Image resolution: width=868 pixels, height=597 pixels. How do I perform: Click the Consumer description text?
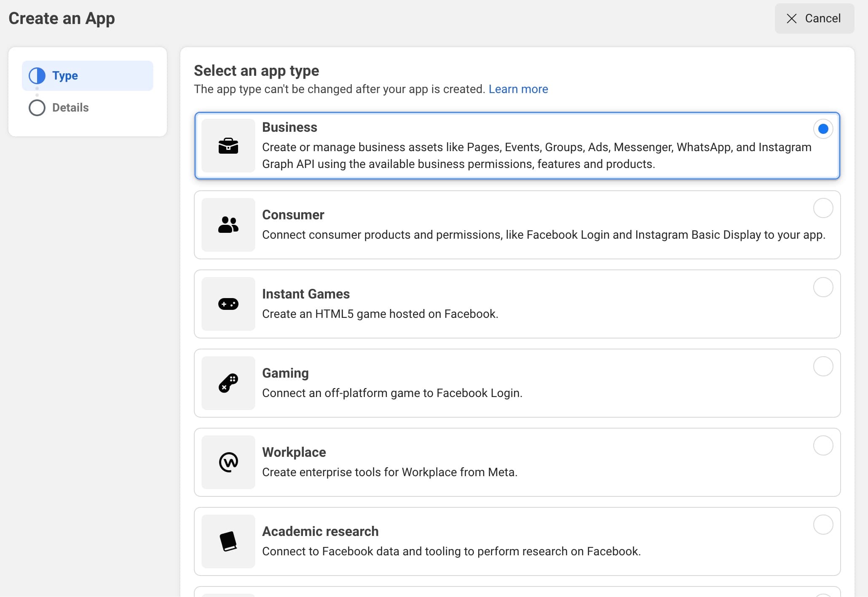(x=544, y=235)
